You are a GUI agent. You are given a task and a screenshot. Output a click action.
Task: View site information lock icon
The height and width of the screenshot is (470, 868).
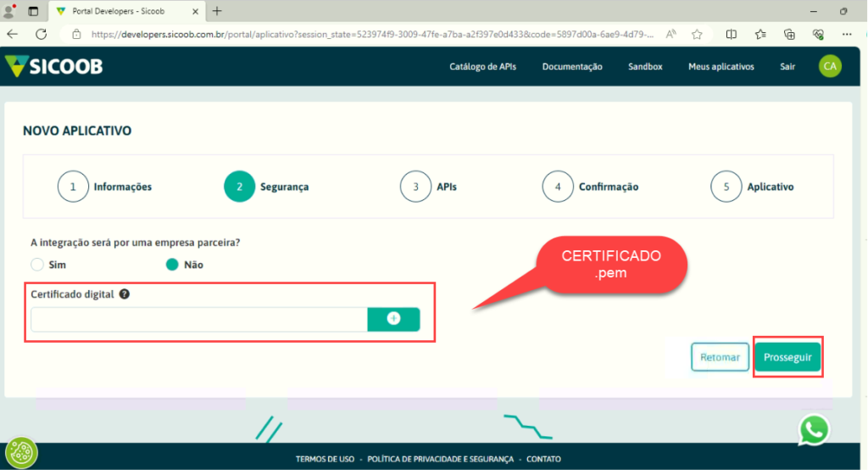click(x=76, y=35)
